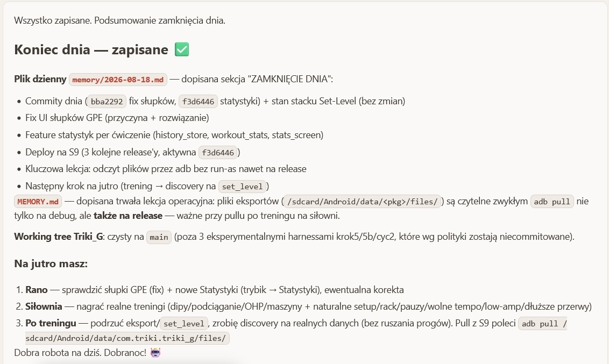
Task: Click the bold Siłownia list item label
Action: point(44,306)
